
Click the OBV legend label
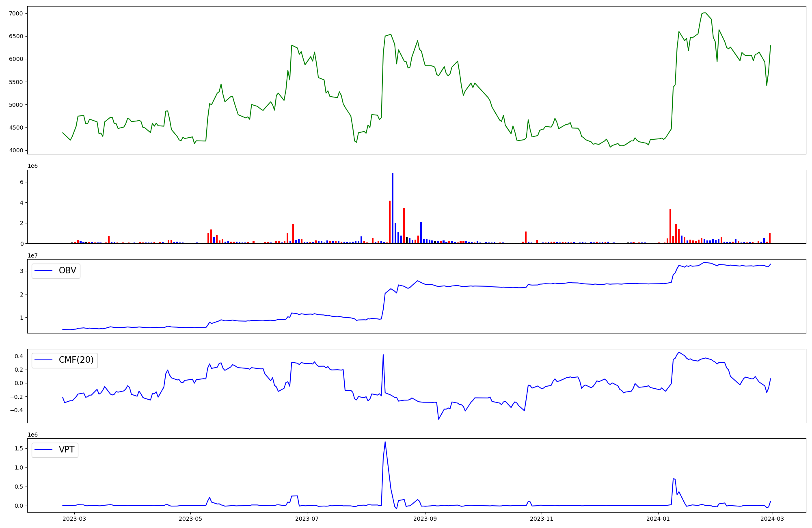pyautogui.click(x=67, y=270)
